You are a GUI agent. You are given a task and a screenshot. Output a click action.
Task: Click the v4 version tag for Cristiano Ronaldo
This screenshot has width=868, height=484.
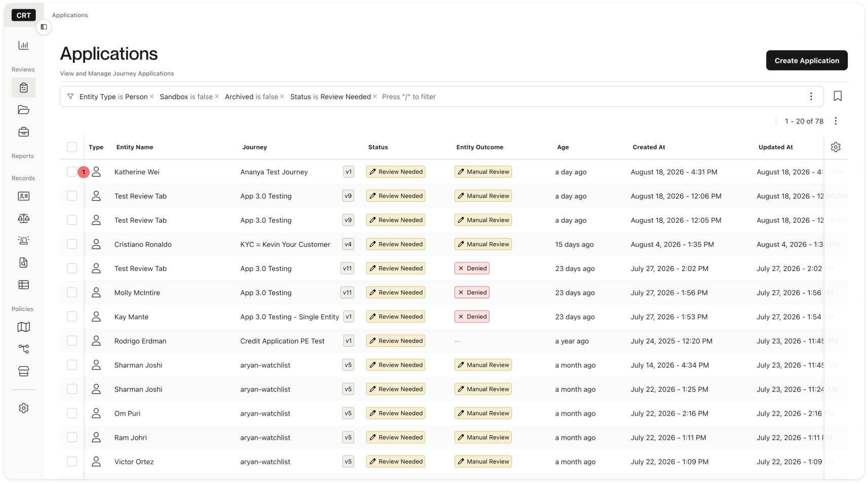click(348, 244)
